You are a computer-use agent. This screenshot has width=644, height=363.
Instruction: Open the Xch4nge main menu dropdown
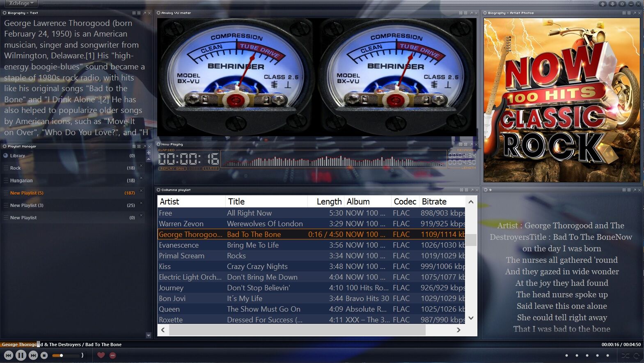click(21, 3)
